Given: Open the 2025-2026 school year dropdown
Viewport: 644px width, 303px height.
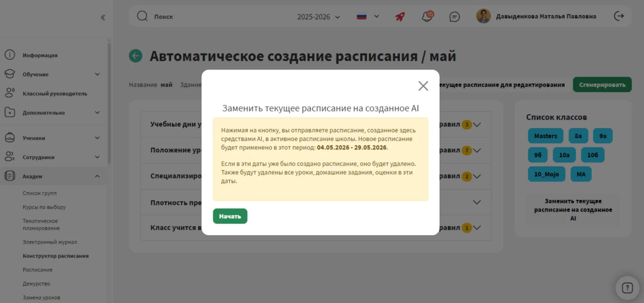Looking at the screenshot, I should coord(318,17).
